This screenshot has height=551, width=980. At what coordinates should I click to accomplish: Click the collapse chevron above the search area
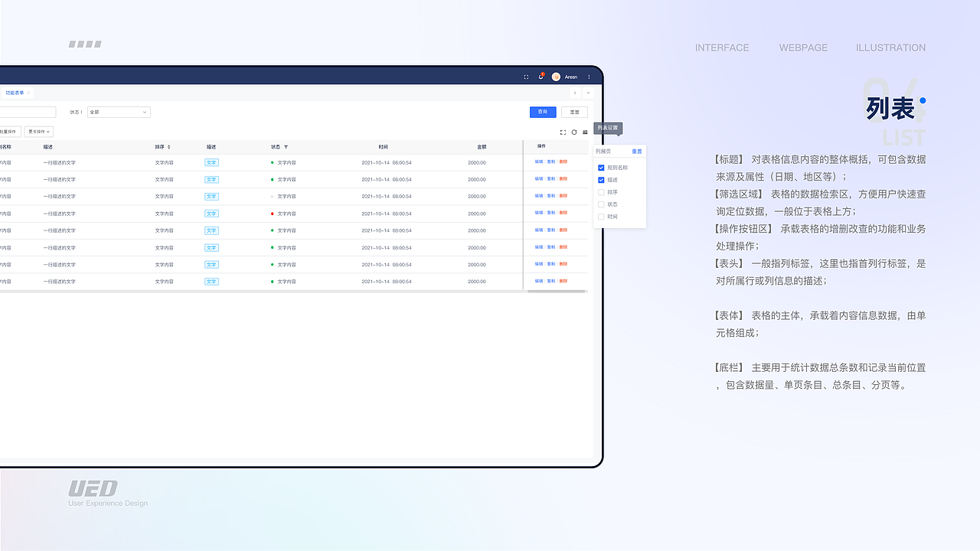click(x=588, y=93)
